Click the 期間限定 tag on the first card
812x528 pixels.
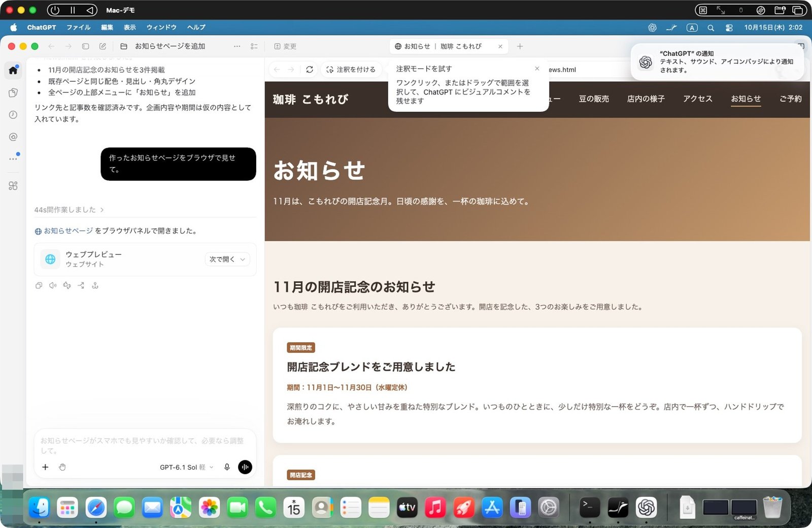[x=301, y=348]
